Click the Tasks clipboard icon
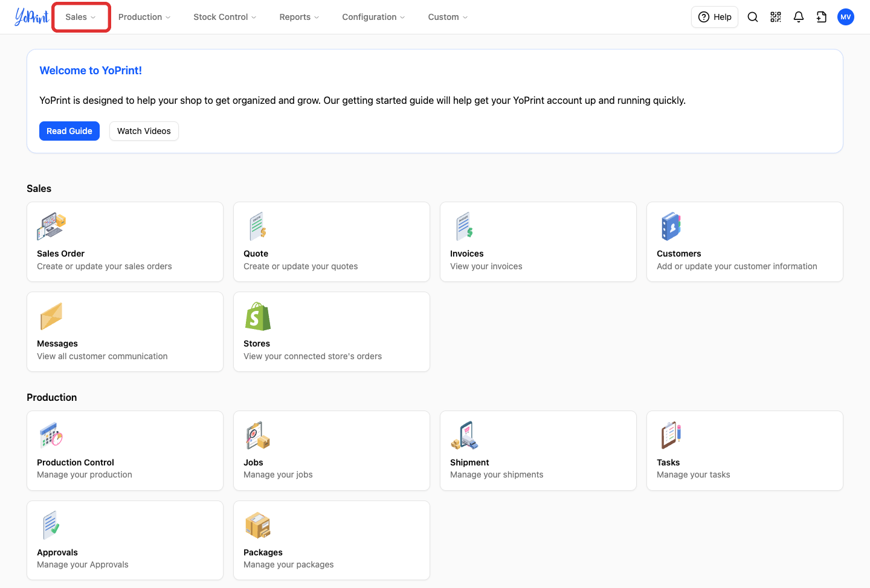Image resolution: width=870 pixels, height=588 pixels. click(671, 435)
